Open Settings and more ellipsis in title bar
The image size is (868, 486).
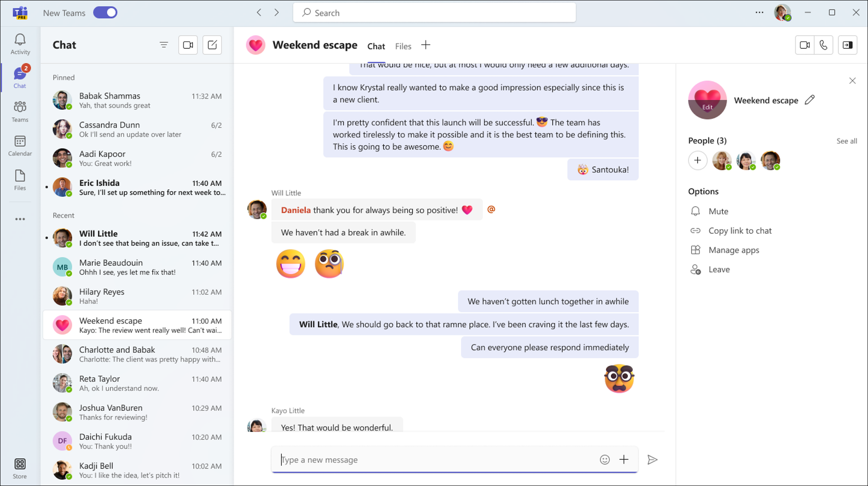pos(759,13)
